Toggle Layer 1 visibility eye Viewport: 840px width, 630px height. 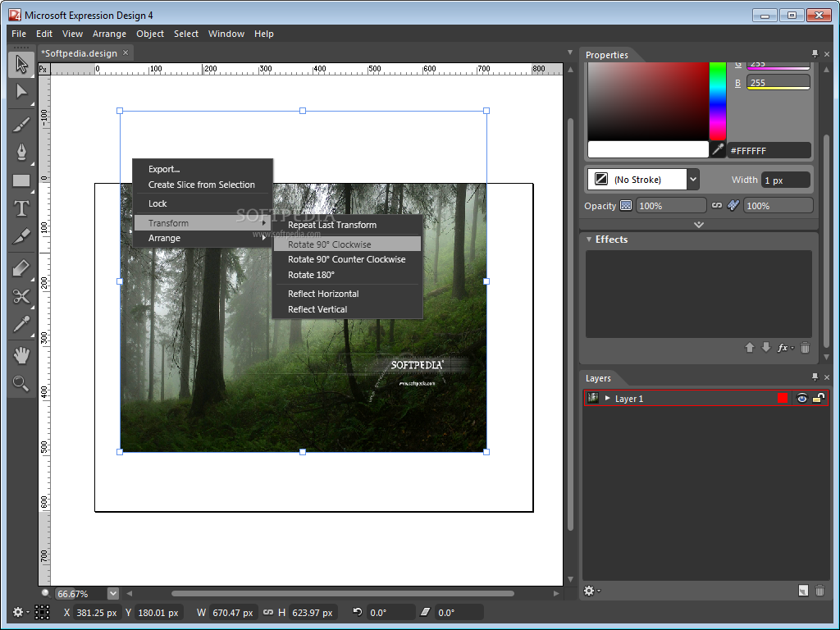click(x=801, y=398)
